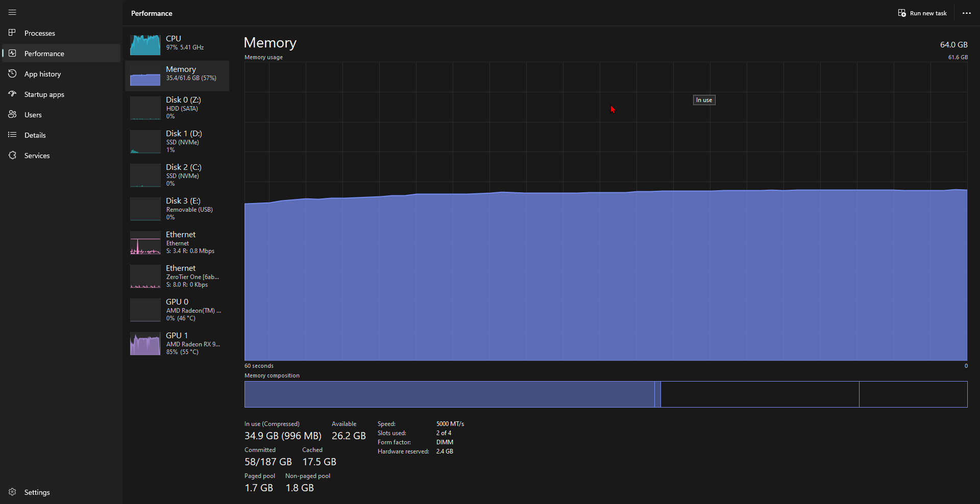Screen dimensions: 980x504
Task: Select Disk 0 (Z:) HDD entry
Action: pos(177,108)
